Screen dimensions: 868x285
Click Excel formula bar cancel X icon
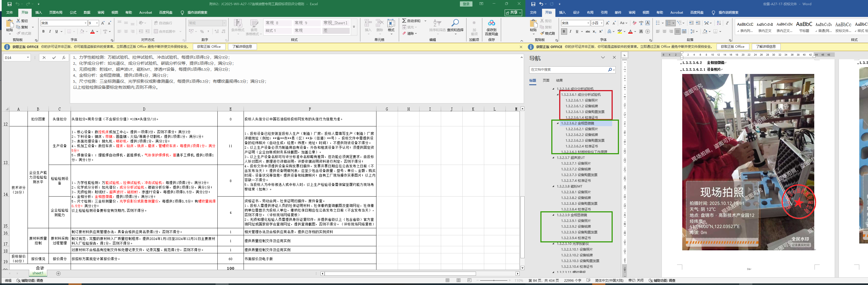point(44,58)
